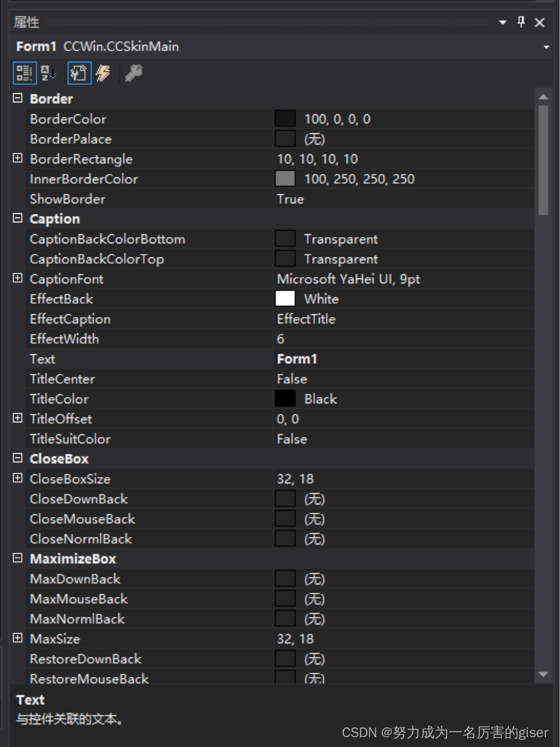Collapse the CloseBox category
The width and height of the screenshot is (560, 747).
point(18,458)
